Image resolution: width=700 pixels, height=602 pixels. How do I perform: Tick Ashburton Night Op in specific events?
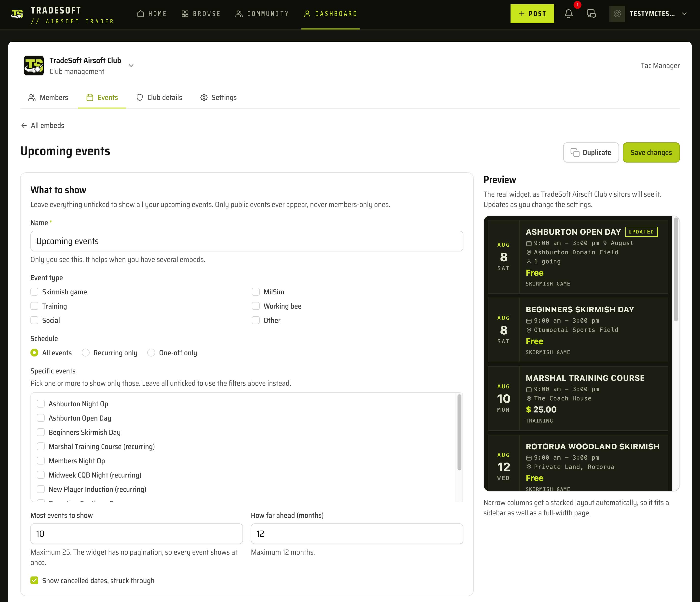coord(41,404)
